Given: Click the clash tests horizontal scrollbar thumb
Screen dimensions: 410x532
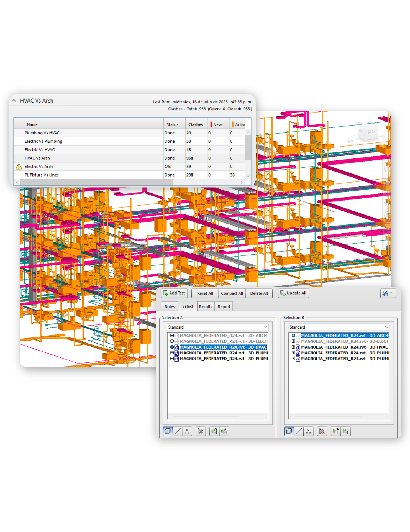Looking at the screenshot, I should [x=96, y=182].
